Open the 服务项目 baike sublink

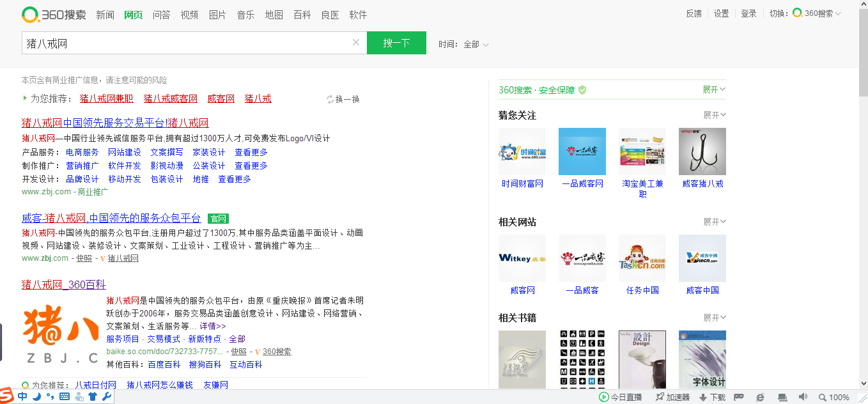[123, 339]
